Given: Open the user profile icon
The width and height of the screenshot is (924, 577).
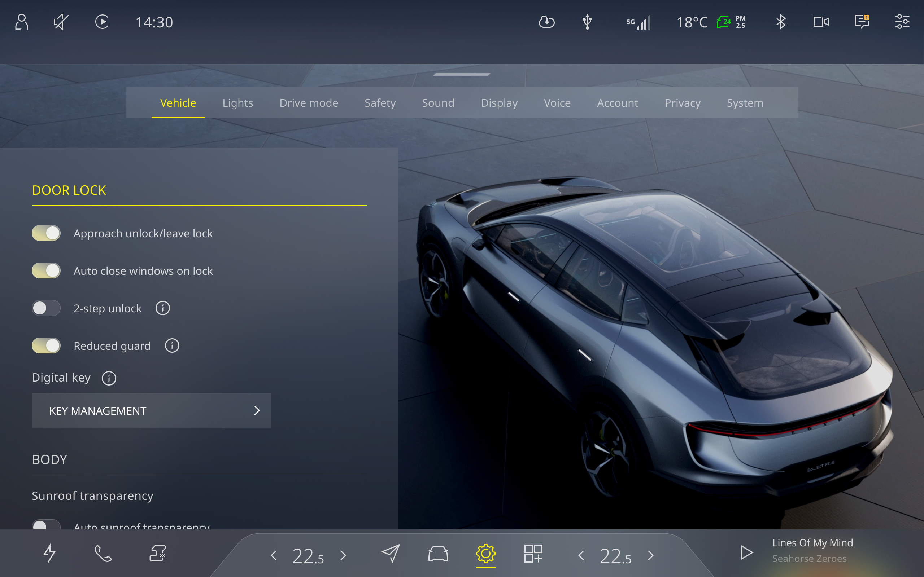Looking at the screenshot, I should 22,22.
